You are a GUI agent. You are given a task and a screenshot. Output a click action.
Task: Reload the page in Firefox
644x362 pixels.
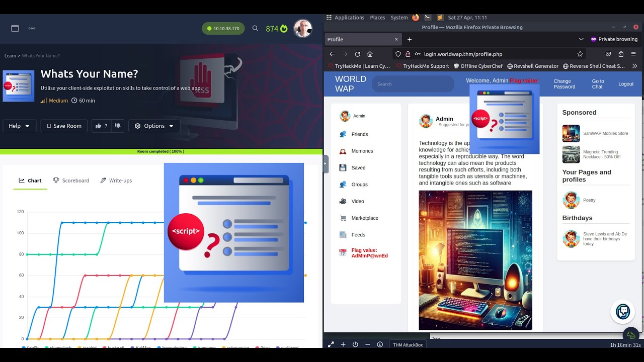pyautogui.click(x=357, y=54)
